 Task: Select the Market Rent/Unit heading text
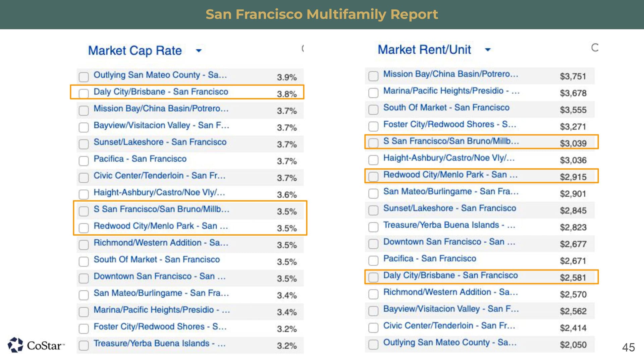(424, 50)
